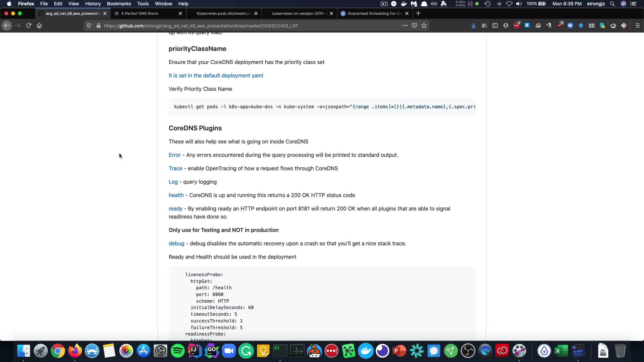Show the Firefox library icon
The image size is (644, 362).
484,25
